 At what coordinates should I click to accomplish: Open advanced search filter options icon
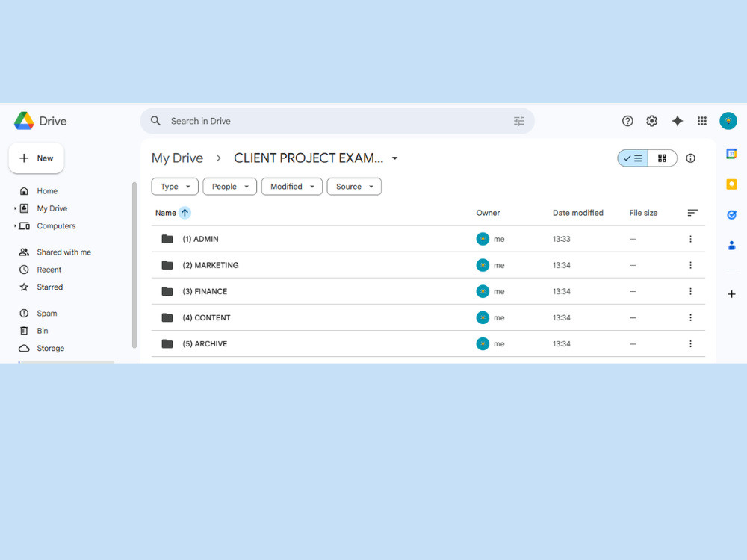pyautogui.click(x=519, y=121)
